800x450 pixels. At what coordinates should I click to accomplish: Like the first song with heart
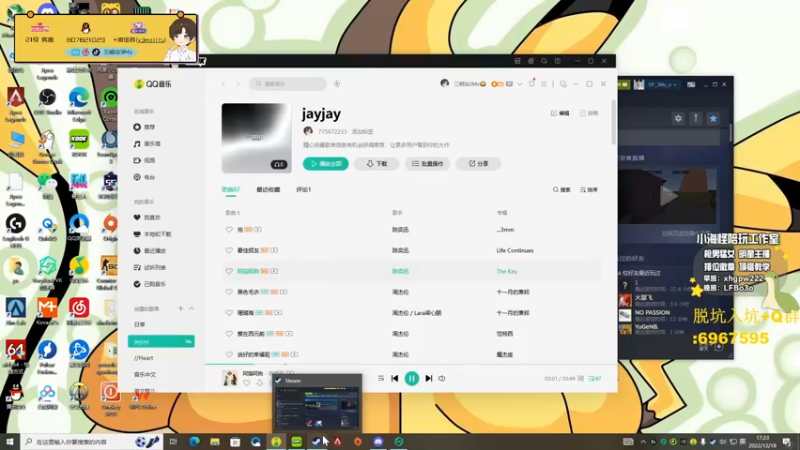(x=229, y=230)
